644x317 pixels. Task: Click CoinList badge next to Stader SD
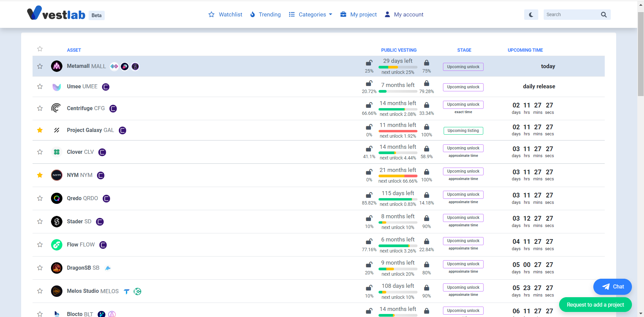(x=100, y=222)
